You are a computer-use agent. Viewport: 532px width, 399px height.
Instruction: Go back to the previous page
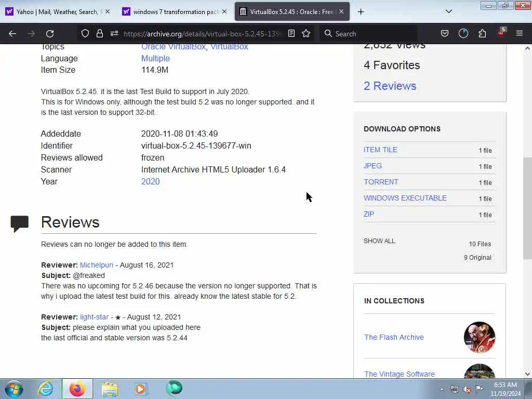point(12,34)
